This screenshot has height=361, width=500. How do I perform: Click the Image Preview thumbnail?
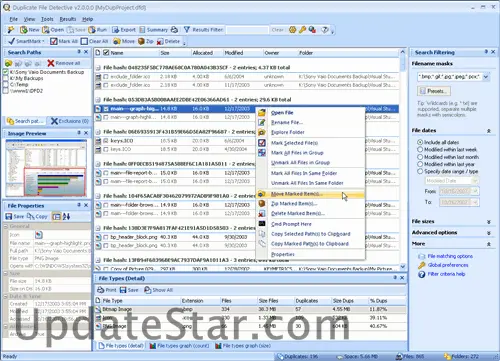46,168
